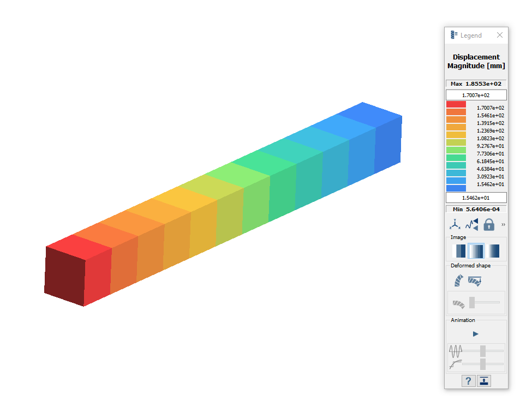
Task: Click deformed shape with undeformed overlay icon
Action: pyautogui.click(x=475, y=281)
